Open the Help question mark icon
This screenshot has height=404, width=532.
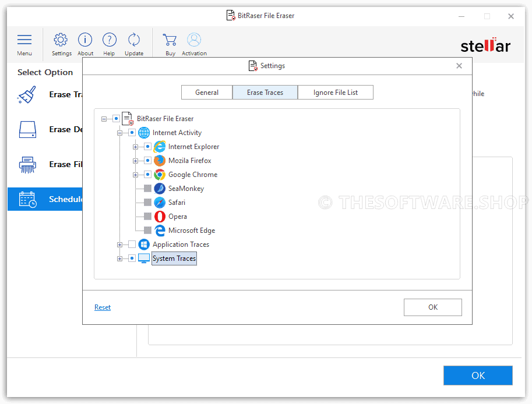[109, 40]
